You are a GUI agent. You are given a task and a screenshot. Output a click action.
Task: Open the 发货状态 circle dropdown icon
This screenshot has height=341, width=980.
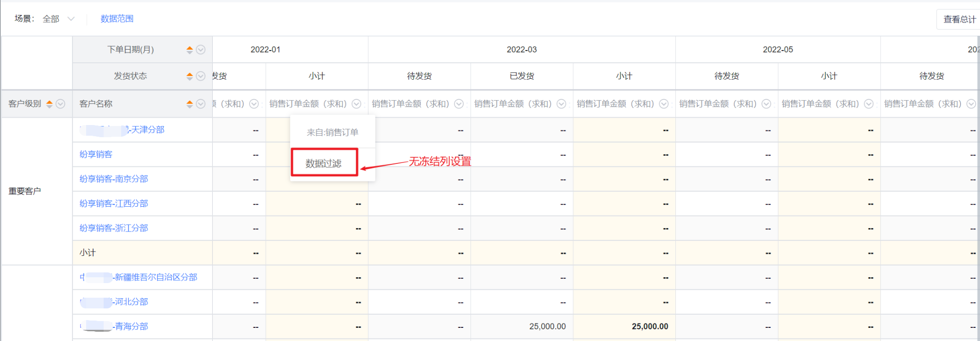click(x=200, y=76)
